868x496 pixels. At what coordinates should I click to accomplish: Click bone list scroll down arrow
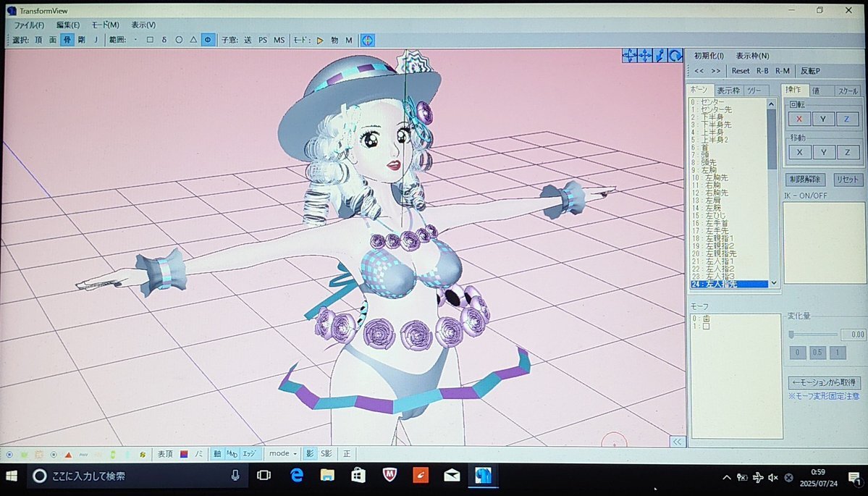click(x=773, y=283)
